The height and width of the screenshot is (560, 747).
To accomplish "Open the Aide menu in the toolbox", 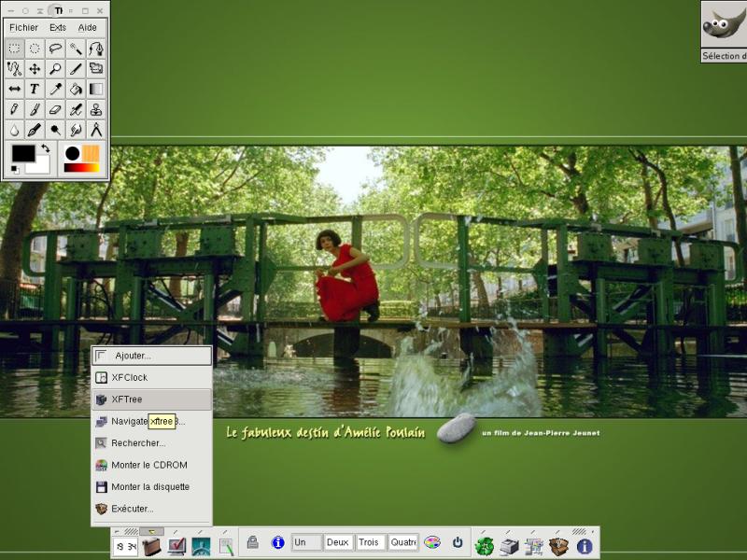I will coord(87,28).
